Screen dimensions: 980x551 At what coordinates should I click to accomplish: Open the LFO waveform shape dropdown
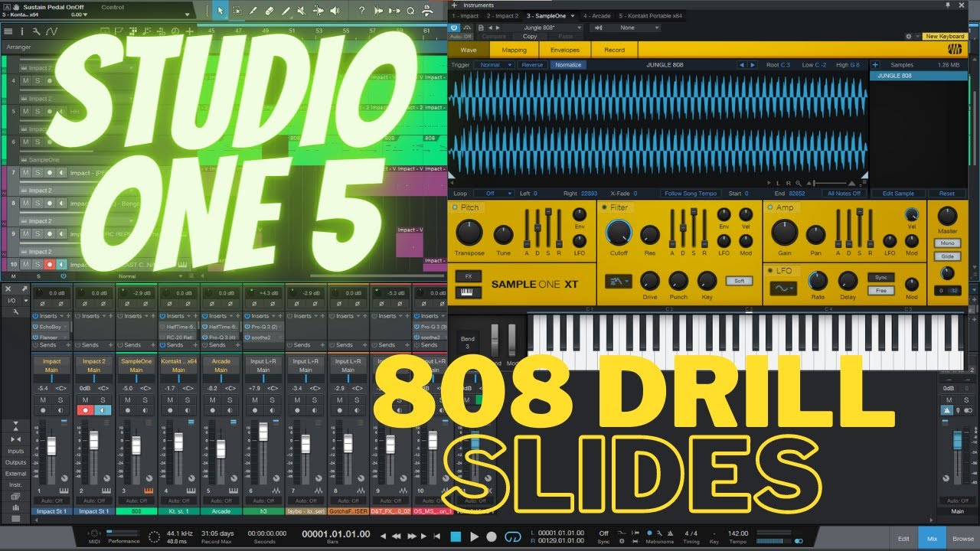782,289
